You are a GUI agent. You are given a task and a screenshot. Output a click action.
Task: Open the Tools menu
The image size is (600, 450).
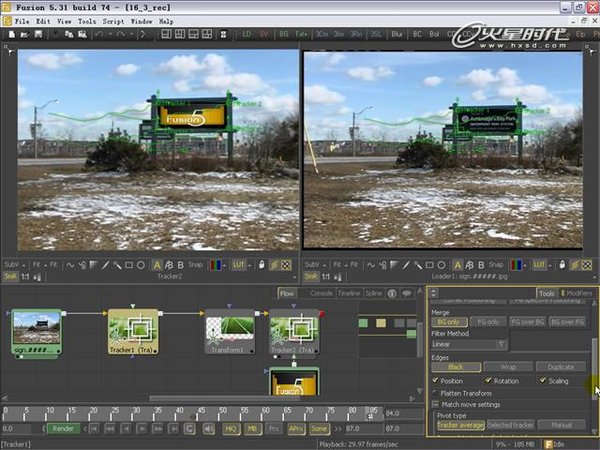87,21
